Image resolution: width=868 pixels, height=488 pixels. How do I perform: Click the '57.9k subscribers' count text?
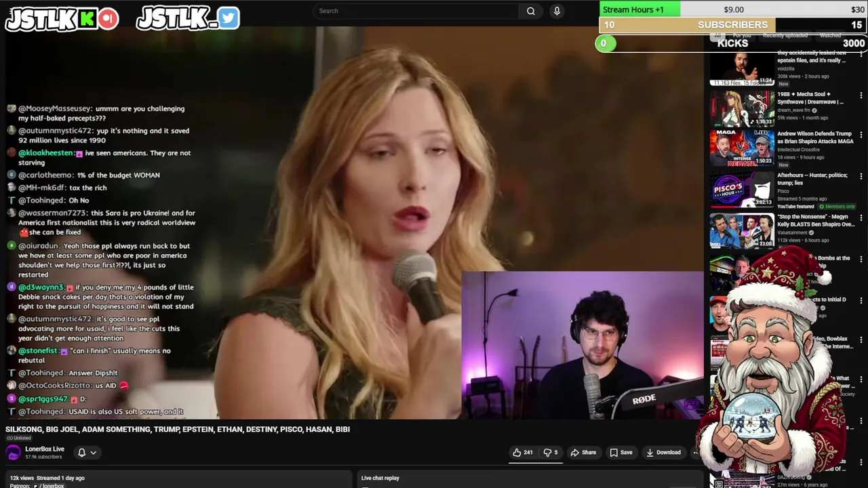coord(43,457)
